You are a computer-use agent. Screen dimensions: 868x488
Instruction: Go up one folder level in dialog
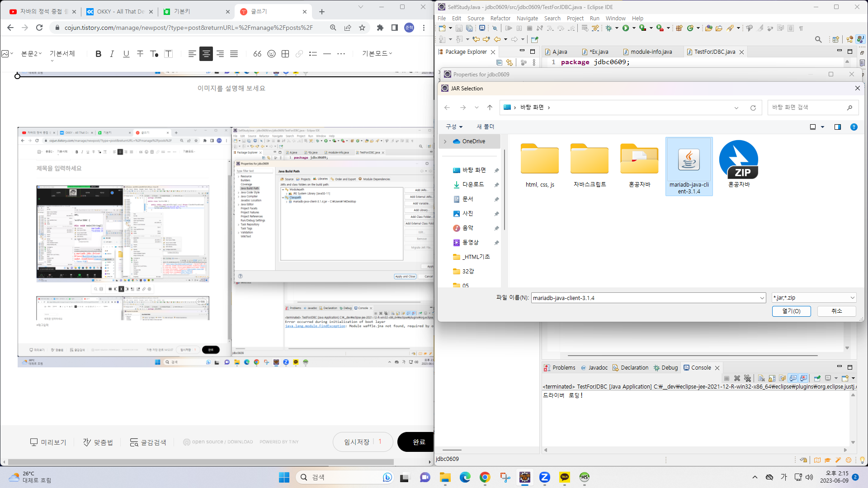[490, 108]
